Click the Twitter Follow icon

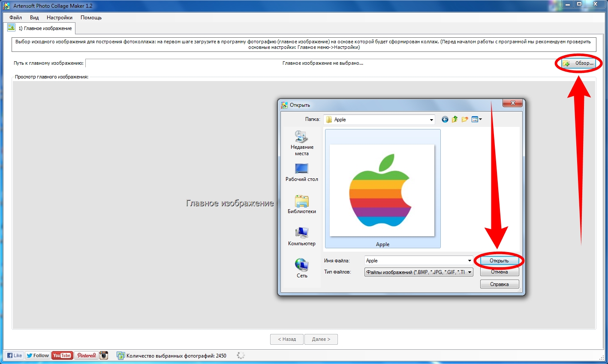(x=38, y=355)
